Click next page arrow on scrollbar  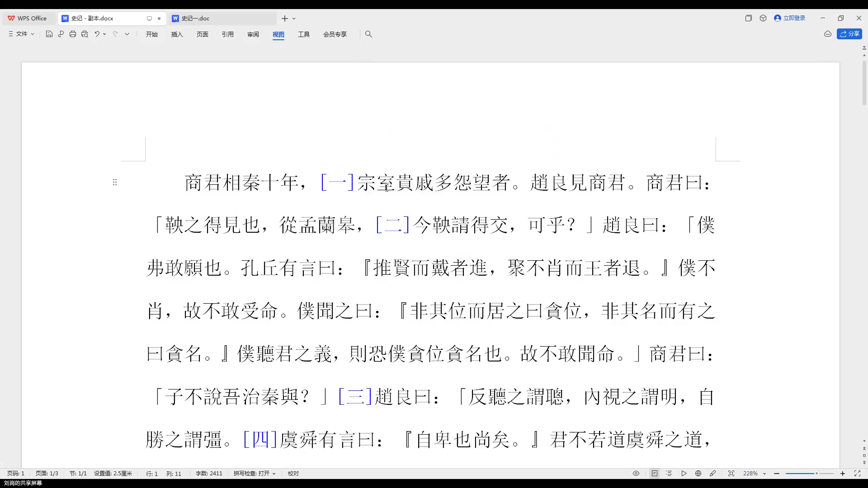click(x=864, y=463)
